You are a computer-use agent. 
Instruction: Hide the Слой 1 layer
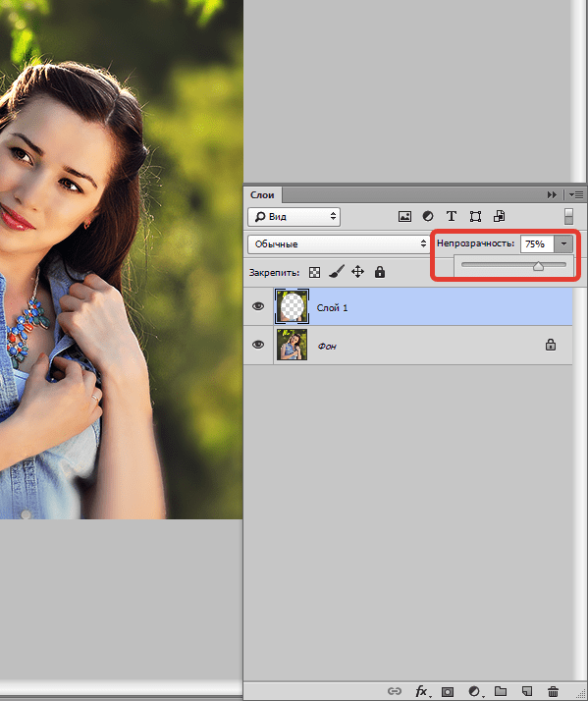(x=258, y=306)
